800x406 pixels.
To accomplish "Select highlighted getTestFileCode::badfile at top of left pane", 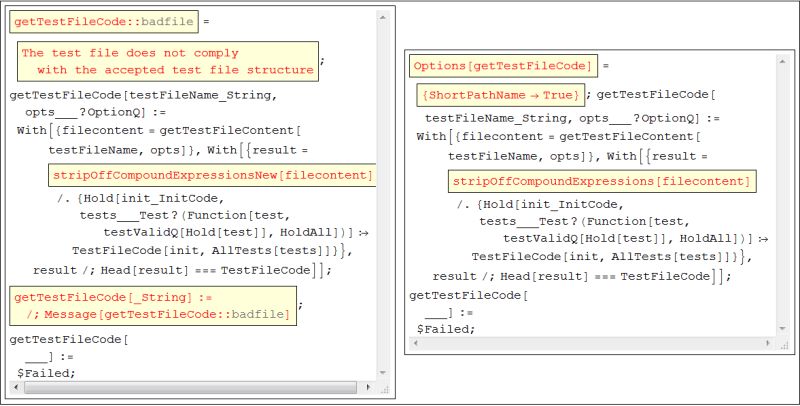I will click(104, 21).
